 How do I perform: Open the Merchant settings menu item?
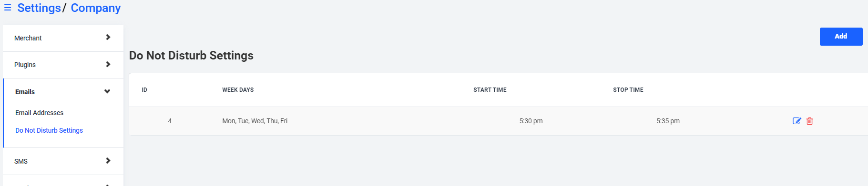click(63, 38)
